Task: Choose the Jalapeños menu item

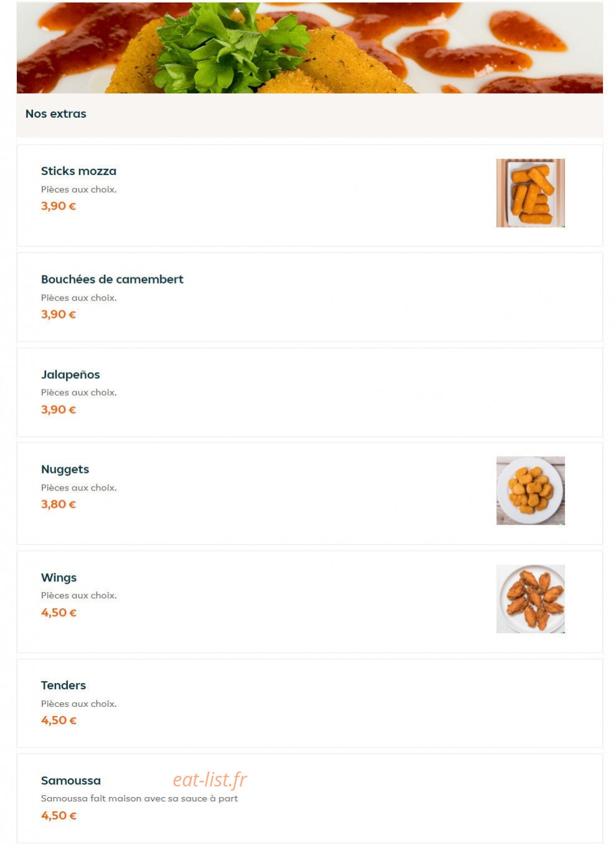Action: tap(70, 375)
